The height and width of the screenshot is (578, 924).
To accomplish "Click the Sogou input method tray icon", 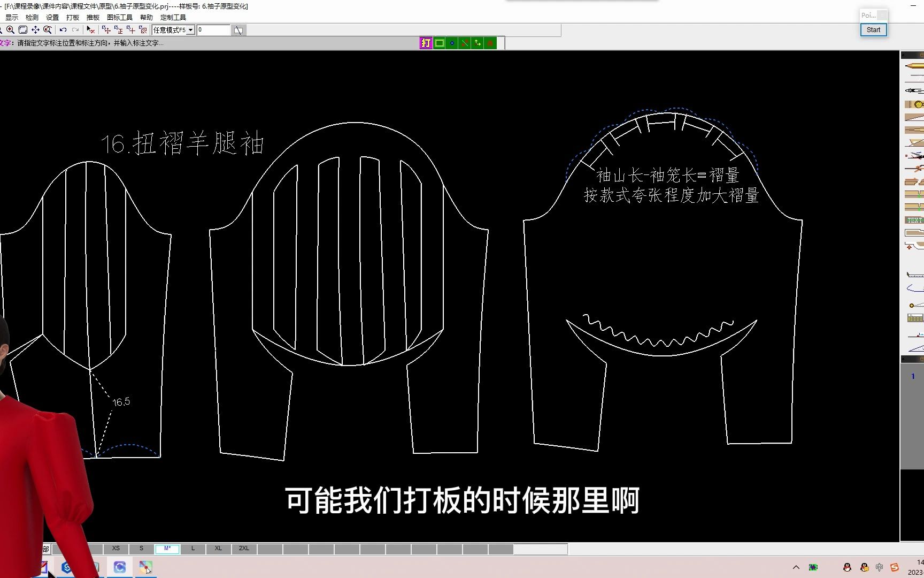I will (x=895, y=567).
